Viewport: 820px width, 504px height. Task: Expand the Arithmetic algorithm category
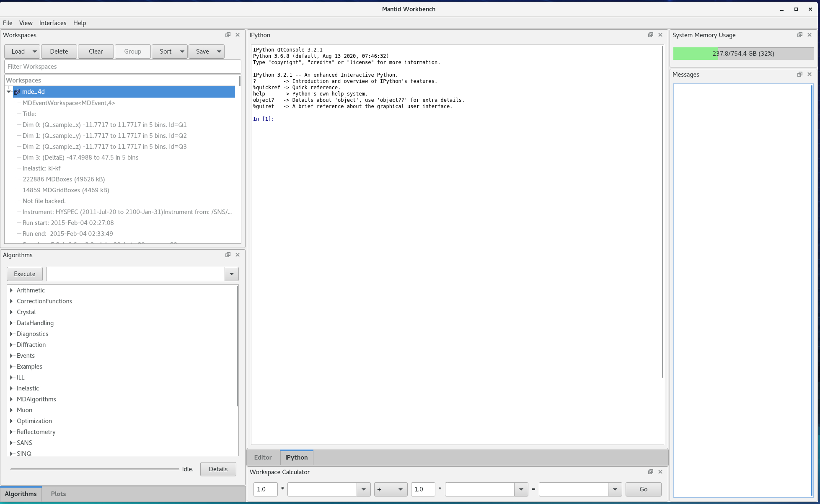tap(11, 290)
